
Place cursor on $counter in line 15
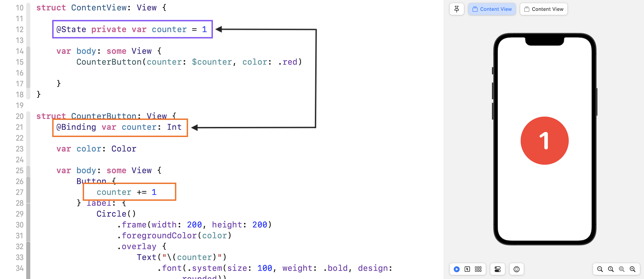point(212,62)
